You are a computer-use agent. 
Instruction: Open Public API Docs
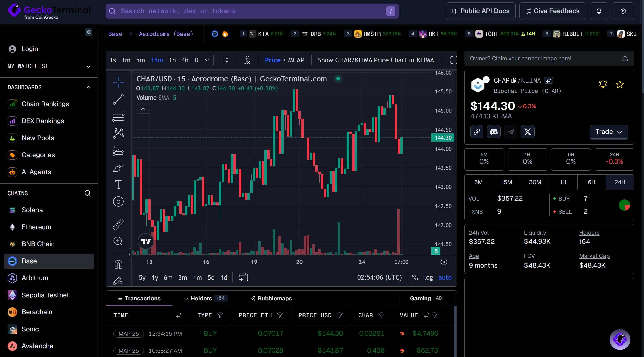coord(481,11)
